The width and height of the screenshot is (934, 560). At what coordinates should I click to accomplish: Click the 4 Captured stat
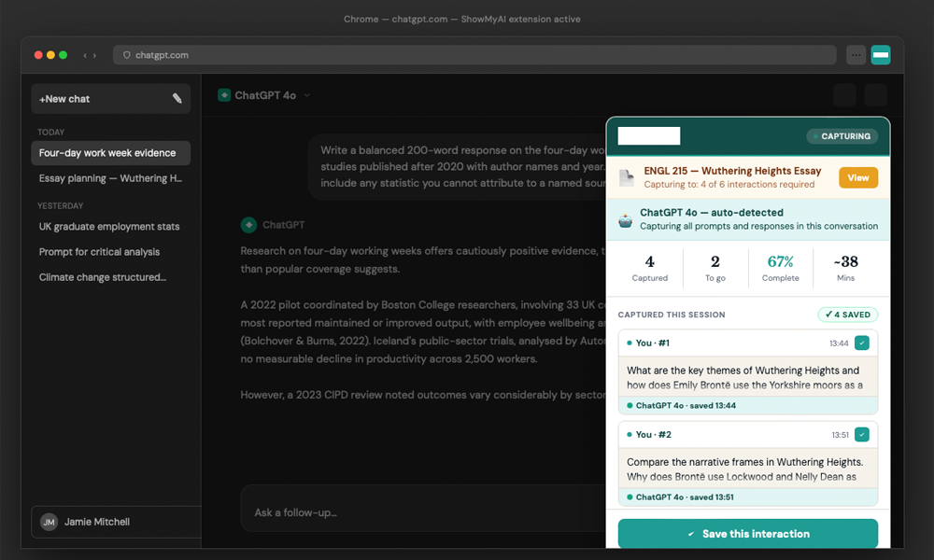(x=650, y=269)
